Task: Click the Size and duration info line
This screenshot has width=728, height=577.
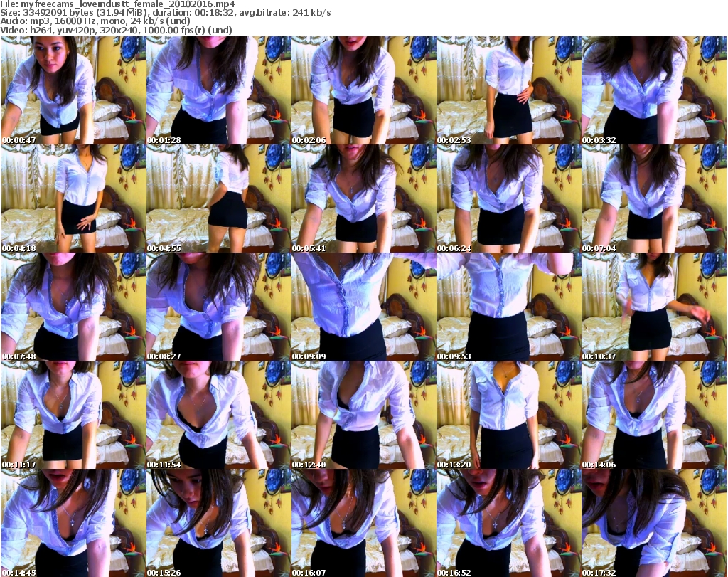Action: (165, 13)
